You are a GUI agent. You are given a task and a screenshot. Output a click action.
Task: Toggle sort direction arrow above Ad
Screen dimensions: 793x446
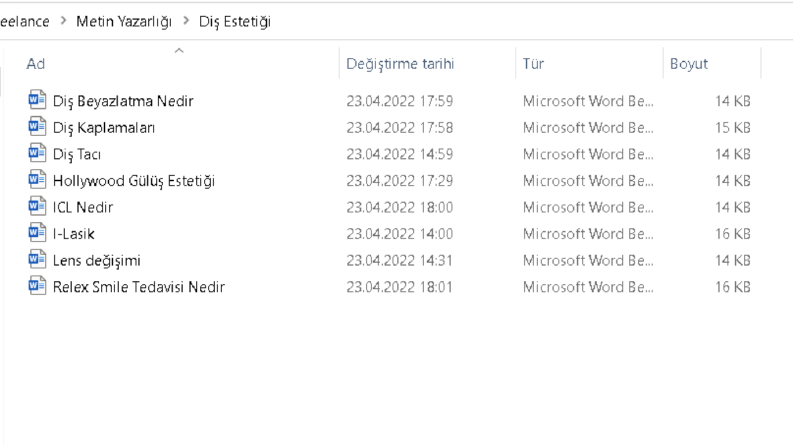pos(179,51)
